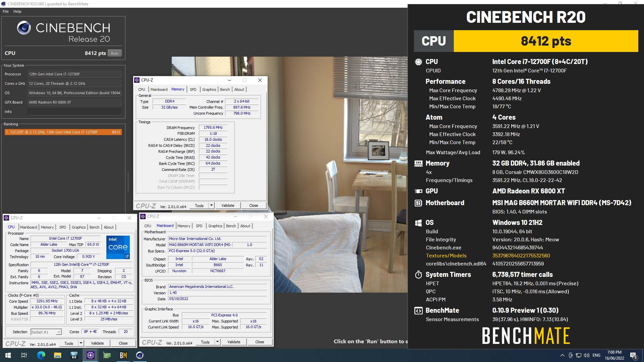Click the CPU-Z Mainboard window title icon
Image resolution: width=644 pixels, height=362 pixels.
tap(143, 217)
